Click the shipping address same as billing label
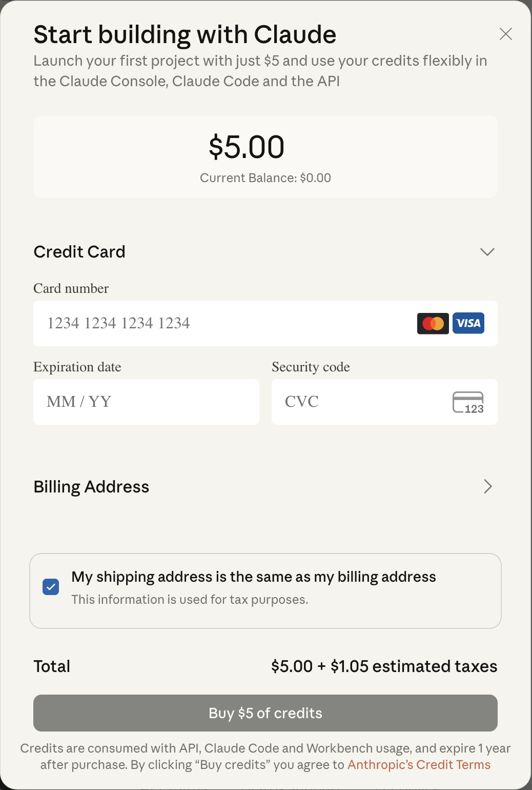This screenshot has width=532, height=790. click(254, 577)
